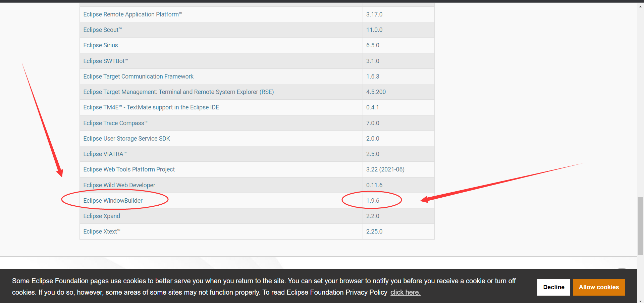Image resolution: width=644 pixels, height=303 pixels.
Task: Click the page scrollbar thumb
Action: click(x=640, y=226)
